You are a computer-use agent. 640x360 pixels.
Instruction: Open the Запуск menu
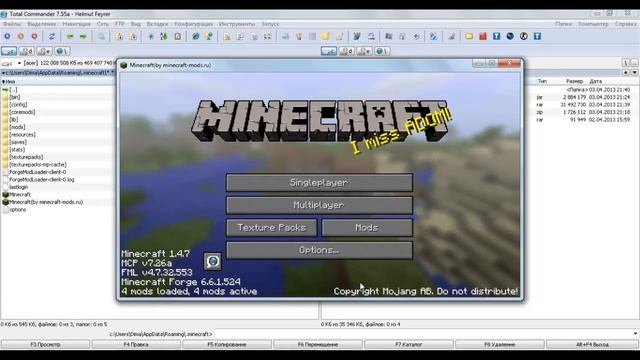(x=270, y=24)
